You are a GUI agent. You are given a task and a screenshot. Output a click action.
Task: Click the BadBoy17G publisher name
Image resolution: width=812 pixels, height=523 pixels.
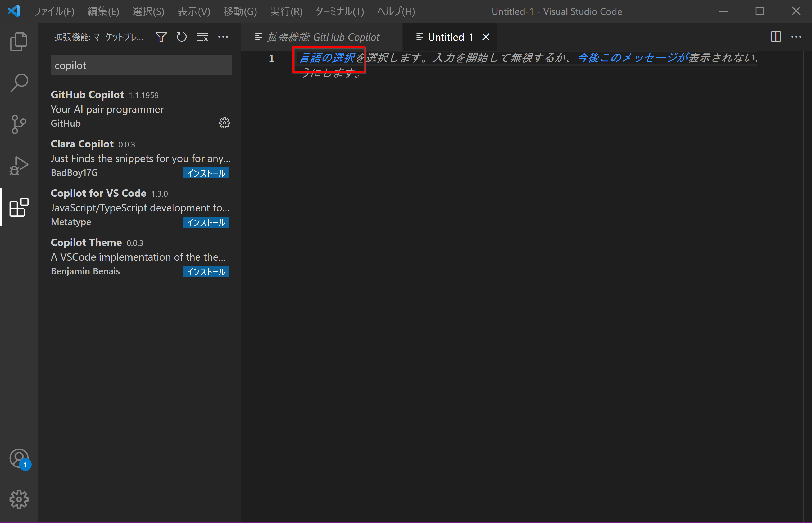[x=74, y=172]
